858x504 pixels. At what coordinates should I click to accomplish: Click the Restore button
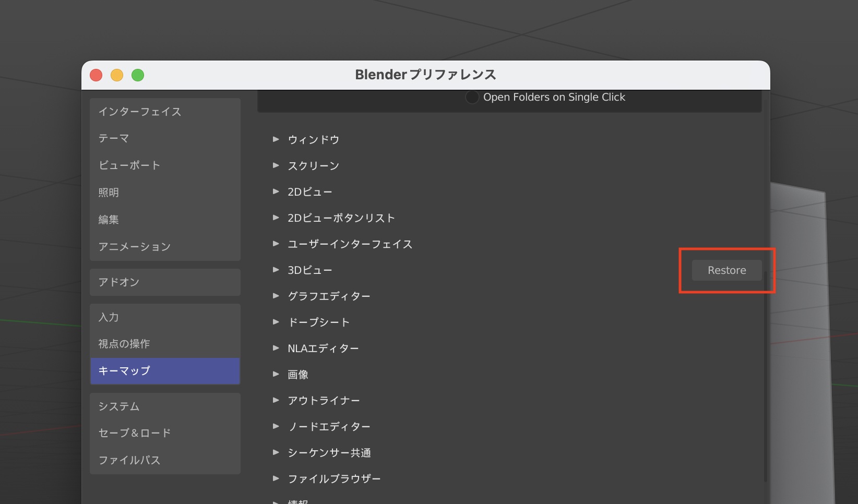coord(726,270)
